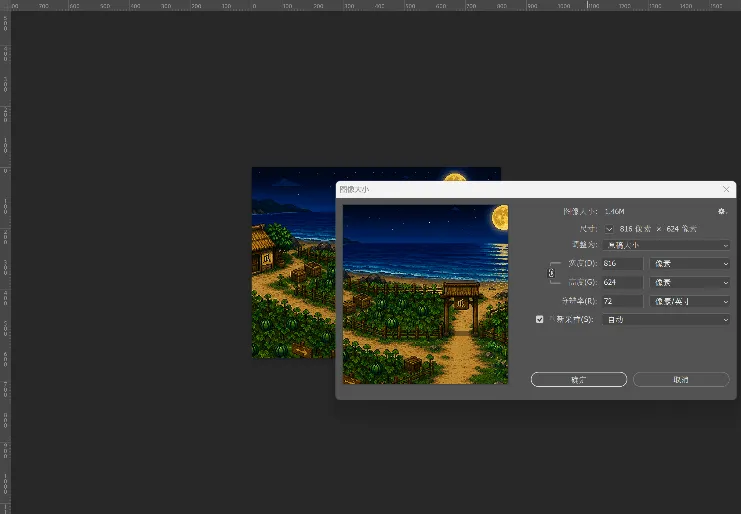Dismiss the dialog via 取消 button

click(681, 379)
